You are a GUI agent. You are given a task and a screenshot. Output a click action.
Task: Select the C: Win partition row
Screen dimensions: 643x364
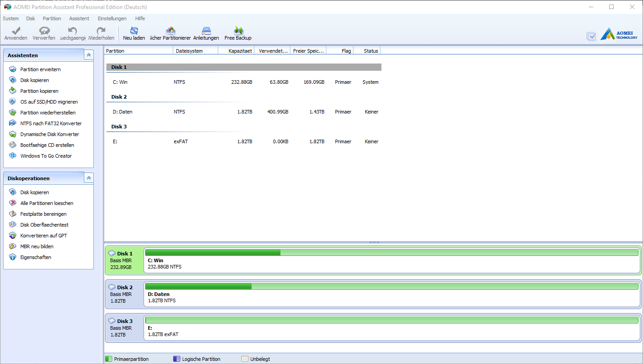pos(244,82)
